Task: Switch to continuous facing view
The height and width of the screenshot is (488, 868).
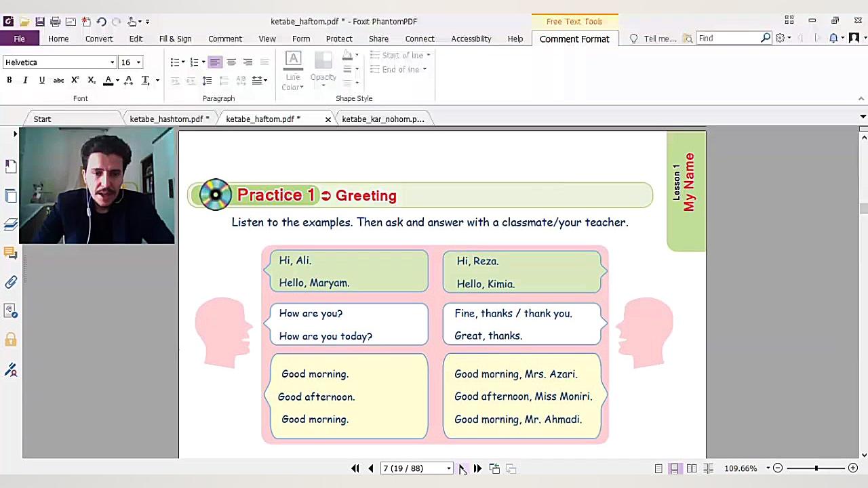Action: (708, 468)
